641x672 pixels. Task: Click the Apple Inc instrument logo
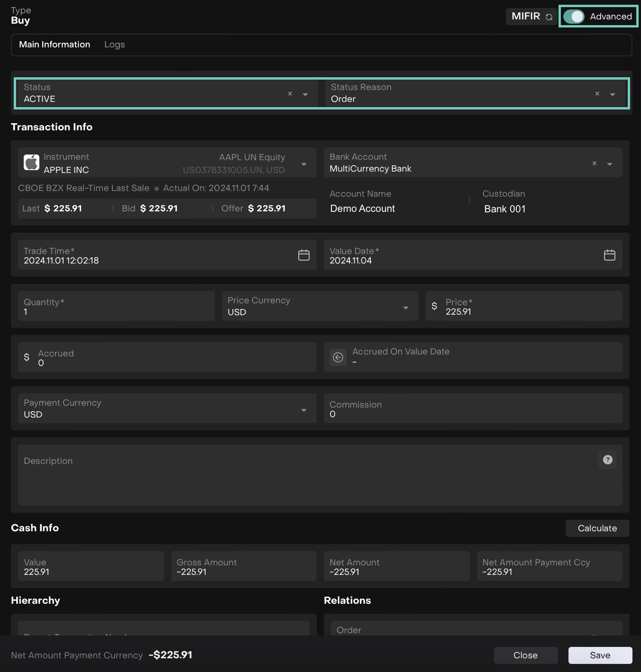(32, 163)
